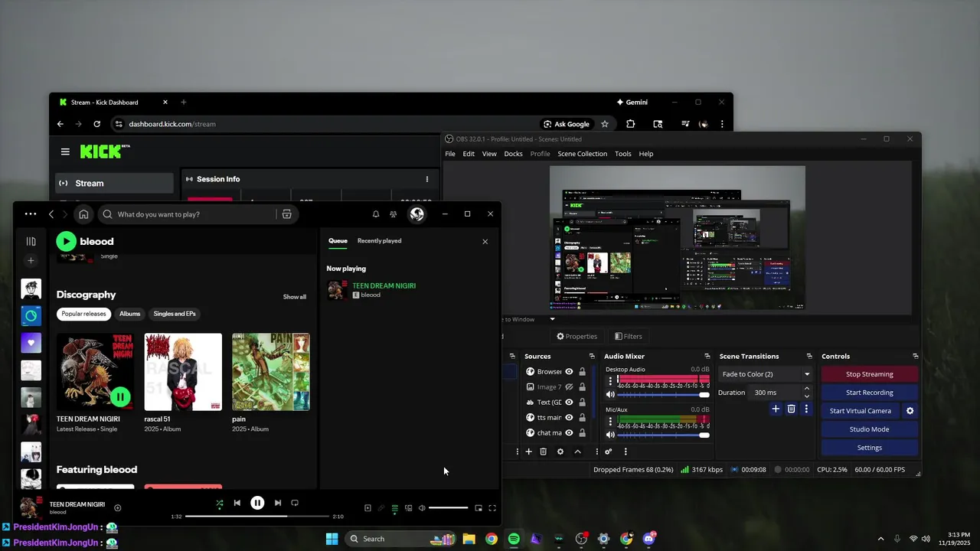Select the Queue tab in Spotify
The height and width of the screenshot is (551, 980).
tap(338, 241)
